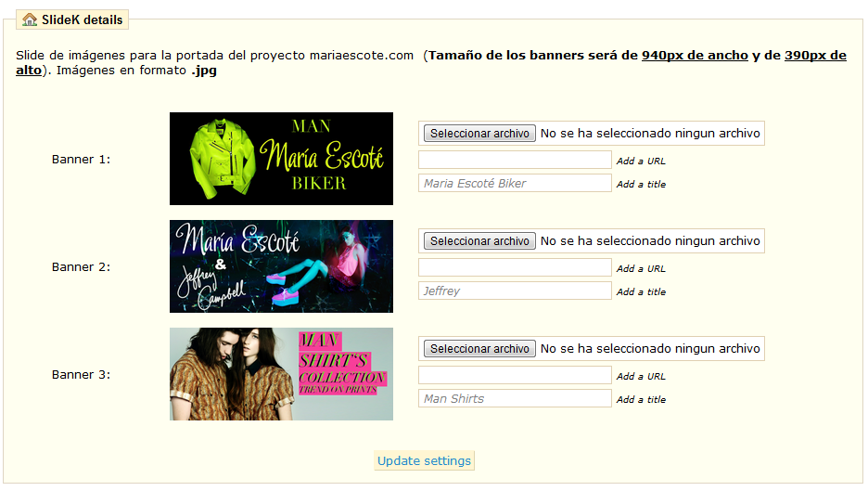The height and width of the screenshot is (491, 868).
Task: Click the home icon beside SlideK details
Action: click(30, 19)
